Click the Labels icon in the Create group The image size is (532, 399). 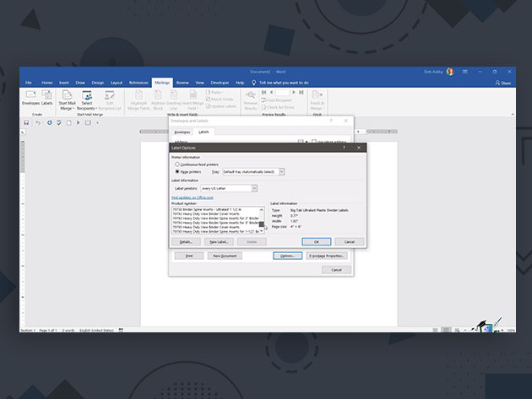click(x=46, y=98)
